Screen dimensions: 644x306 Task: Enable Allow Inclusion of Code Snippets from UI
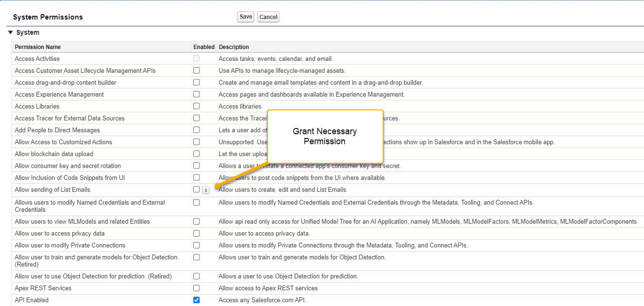196,177
